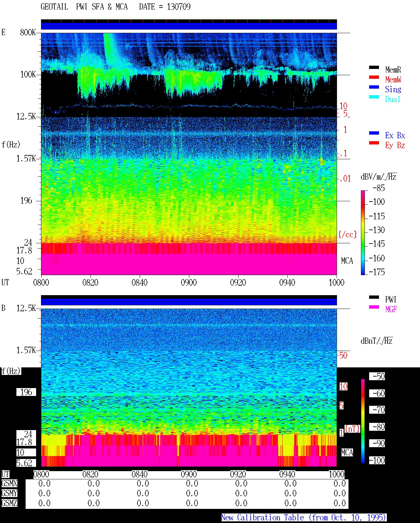Click the 100K frequency axis label

click(x=28, y=75)
